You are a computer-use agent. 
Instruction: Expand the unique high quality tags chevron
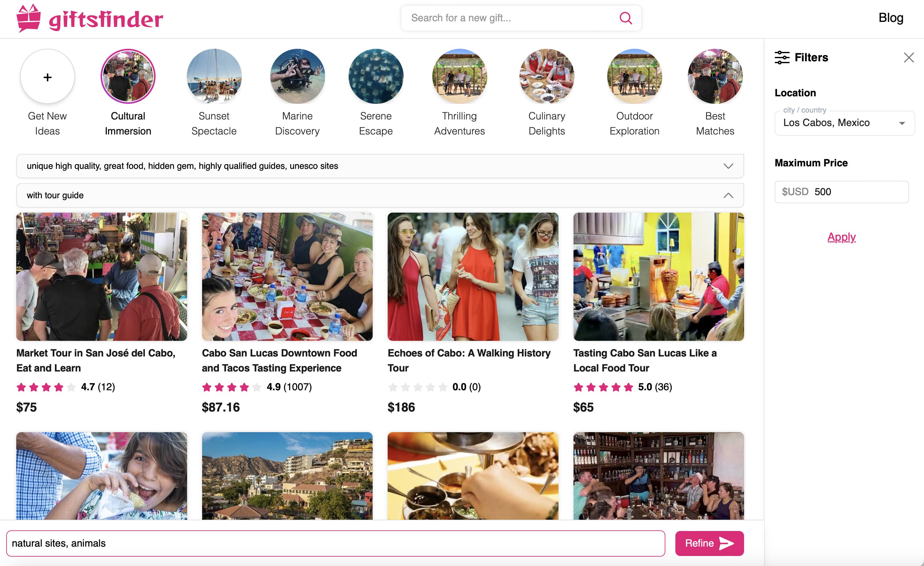tap(728, 166)
